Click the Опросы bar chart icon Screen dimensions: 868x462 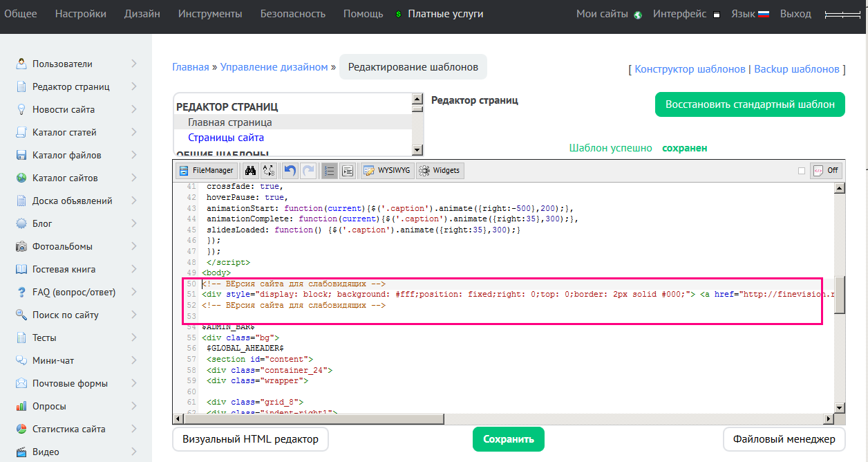tap(21, 406)
